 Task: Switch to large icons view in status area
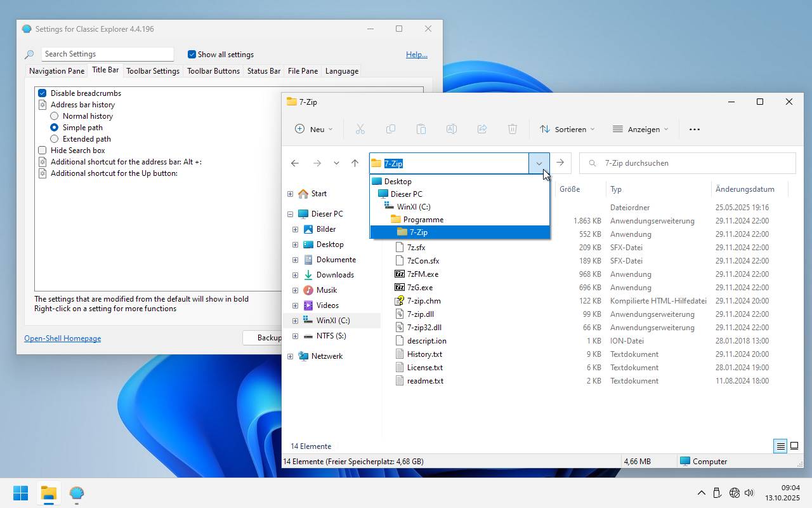[794, 446]
